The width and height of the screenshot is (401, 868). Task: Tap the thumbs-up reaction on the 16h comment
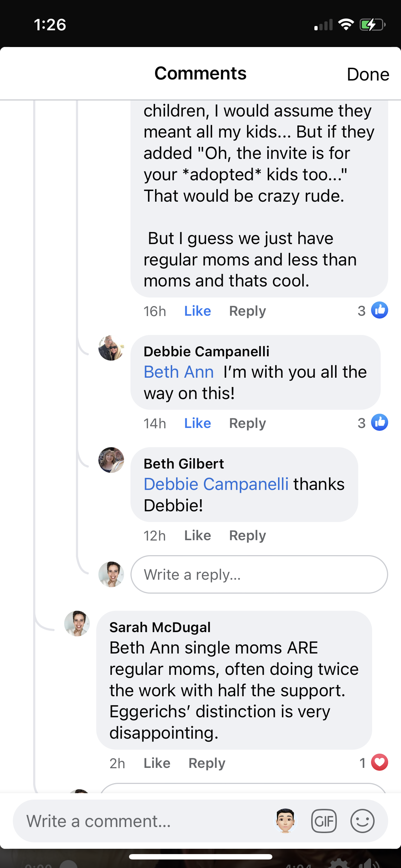[379, 310]
